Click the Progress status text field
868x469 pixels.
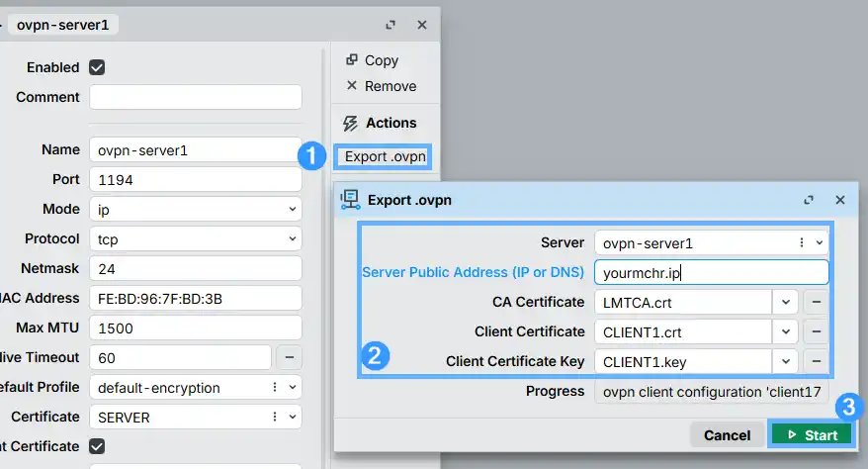[712, 391]
